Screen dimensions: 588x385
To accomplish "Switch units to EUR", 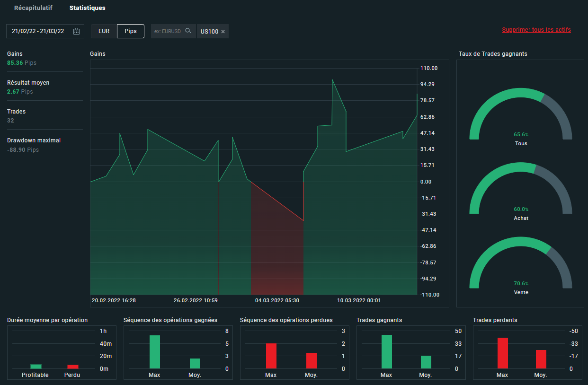I will click(x=104, y=31).
